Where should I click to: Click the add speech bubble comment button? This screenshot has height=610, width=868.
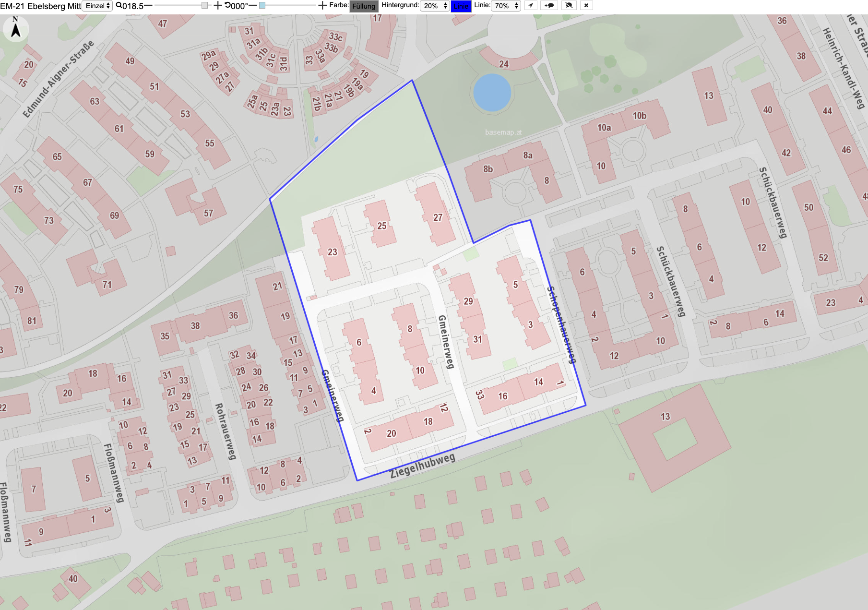click(x=549, y=5)
